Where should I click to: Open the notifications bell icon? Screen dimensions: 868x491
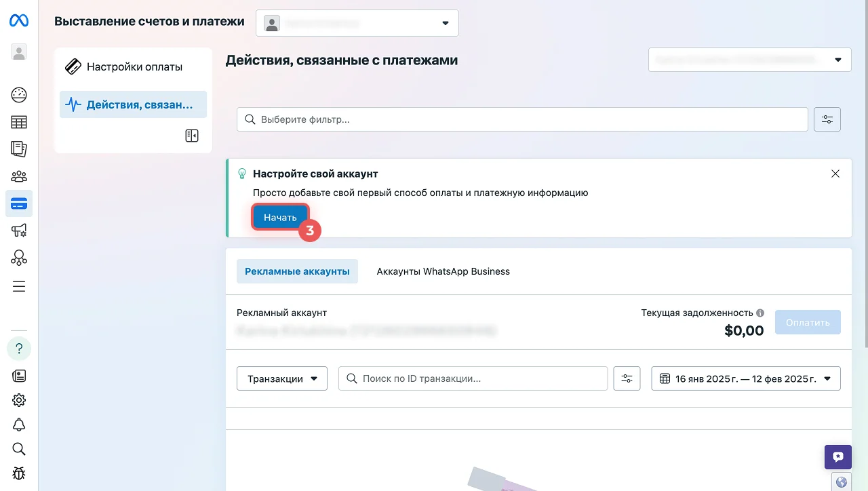(19, 425)
